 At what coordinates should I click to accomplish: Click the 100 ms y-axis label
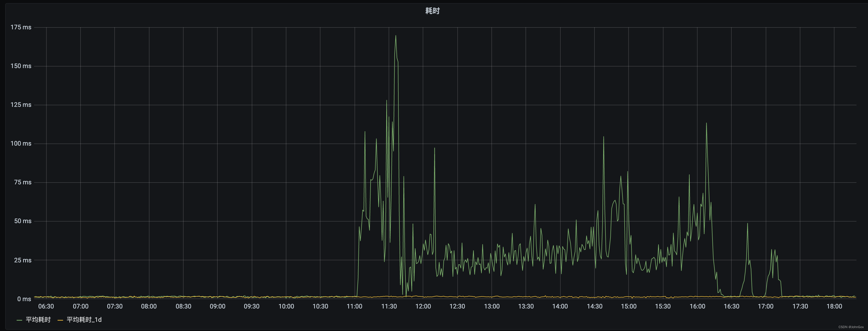pyautogui.click(x=21, y=143)
